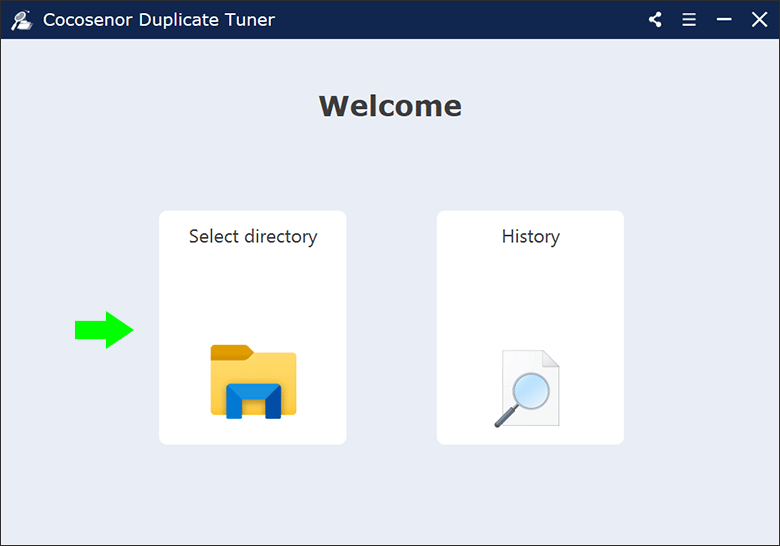Click the Cocosenor app logo icon
This screenshot has width=780, height=546.
tap(22, 20)
